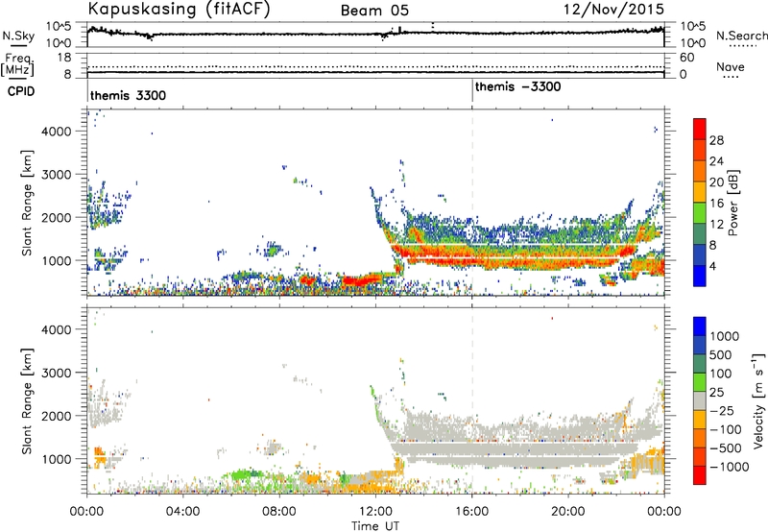
Task: Click the date '12/Nov/2015'
Action: 613,9
